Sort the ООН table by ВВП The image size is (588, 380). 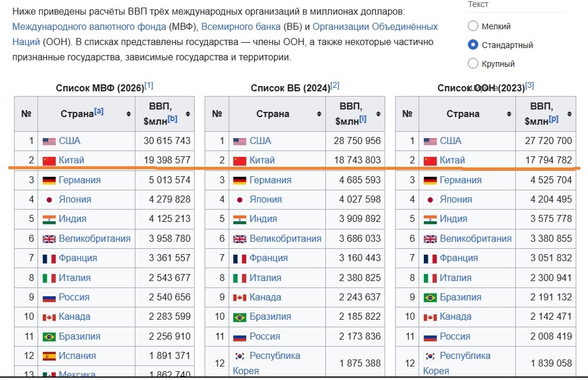tap(569, 114)
